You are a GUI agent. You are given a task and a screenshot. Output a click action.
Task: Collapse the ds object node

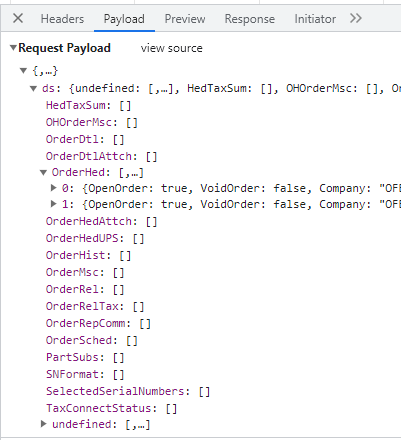33,88
